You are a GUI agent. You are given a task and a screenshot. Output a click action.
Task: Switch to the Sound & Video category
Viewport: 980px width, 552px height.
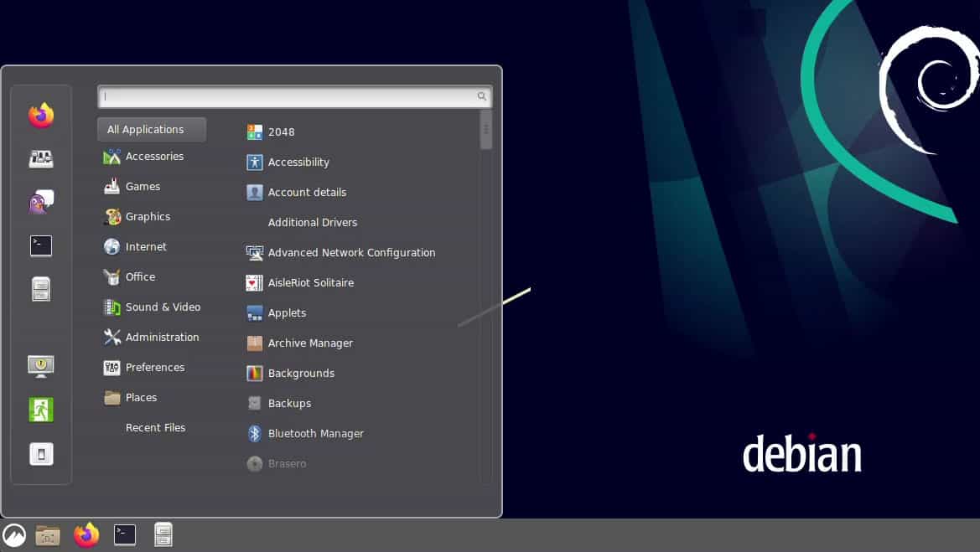point(163,307)
